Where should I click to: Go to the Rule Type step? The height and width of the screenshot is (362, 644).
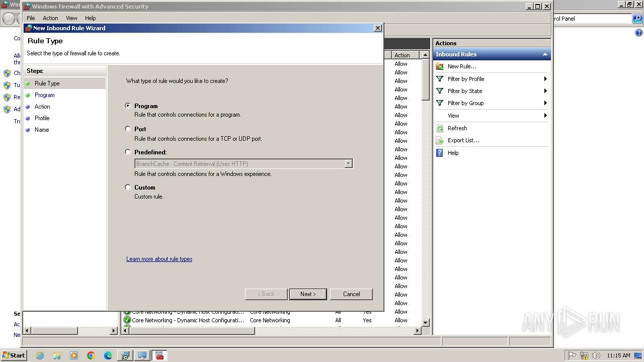pyautogui.click(x=47, y=83)
